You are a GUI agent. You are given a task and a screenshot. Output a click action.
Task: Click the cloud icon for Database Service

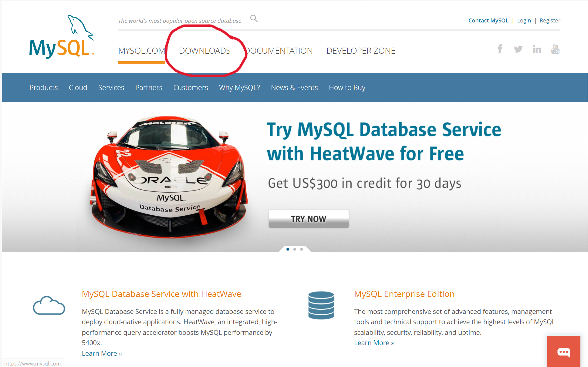(x=49, y=305)
